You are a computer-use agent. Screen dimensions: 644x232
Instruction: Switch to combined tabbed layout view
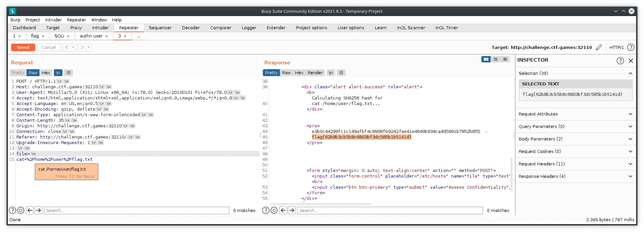coord(505,59)
